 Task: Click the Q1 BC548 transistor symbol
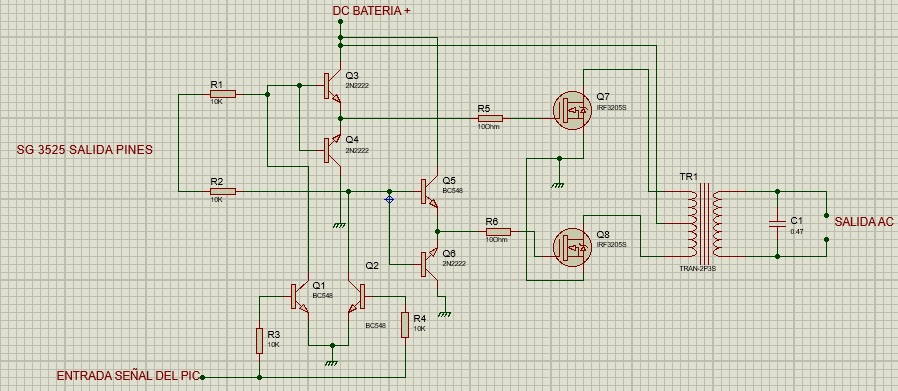[x=300, y=297]
